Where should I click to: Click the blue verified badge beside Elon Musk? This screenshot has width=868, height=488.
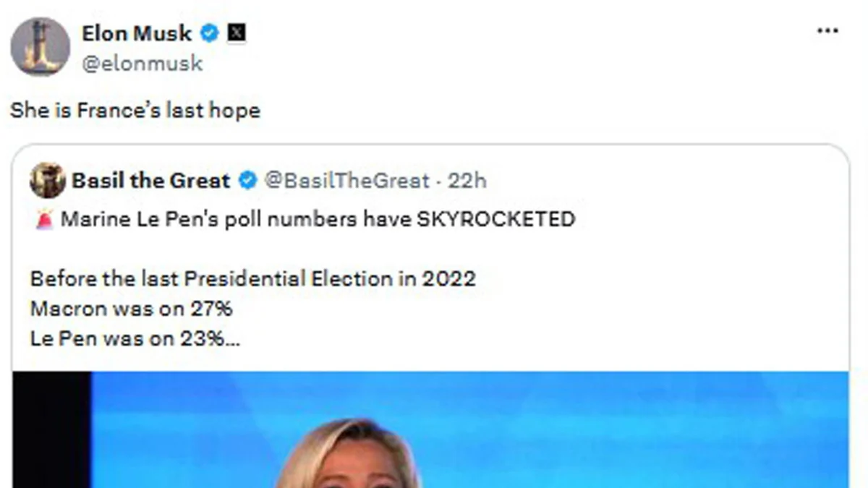click(210, 33)
